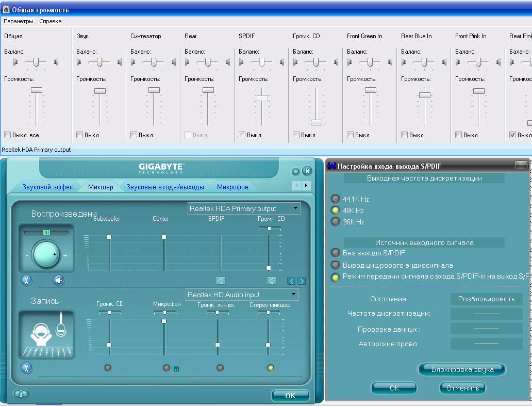Viewport: 532px width, 406px height.
Task: Click Отменить in S/PDIF settings
Action: pyautogui.click(x=462, y=388)
